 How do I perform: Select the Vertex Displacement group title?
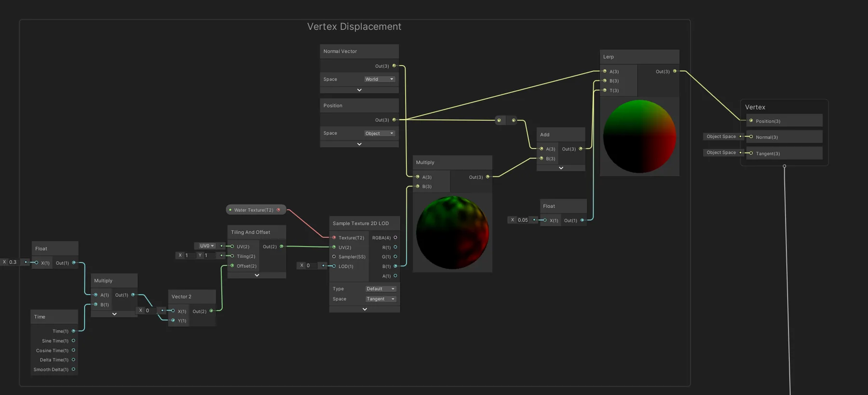pyautogui.click(x=354, y=27)
